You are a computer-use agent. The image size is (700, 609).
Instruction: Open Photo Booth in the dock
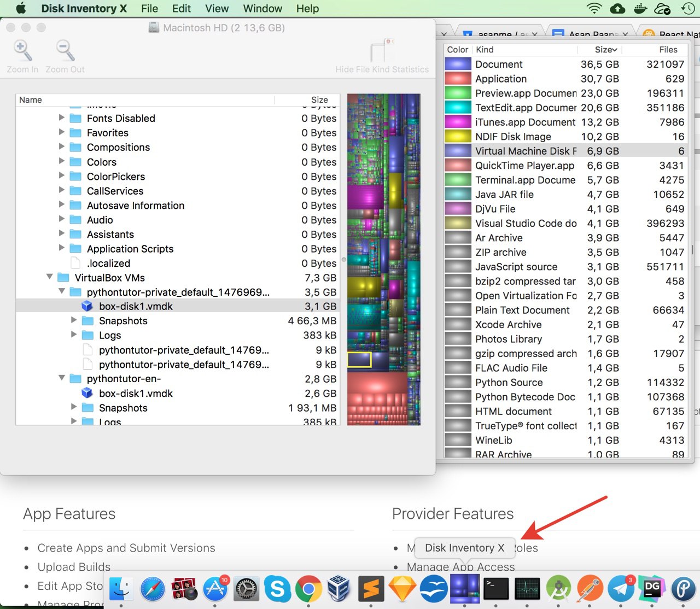click(184, 589)
